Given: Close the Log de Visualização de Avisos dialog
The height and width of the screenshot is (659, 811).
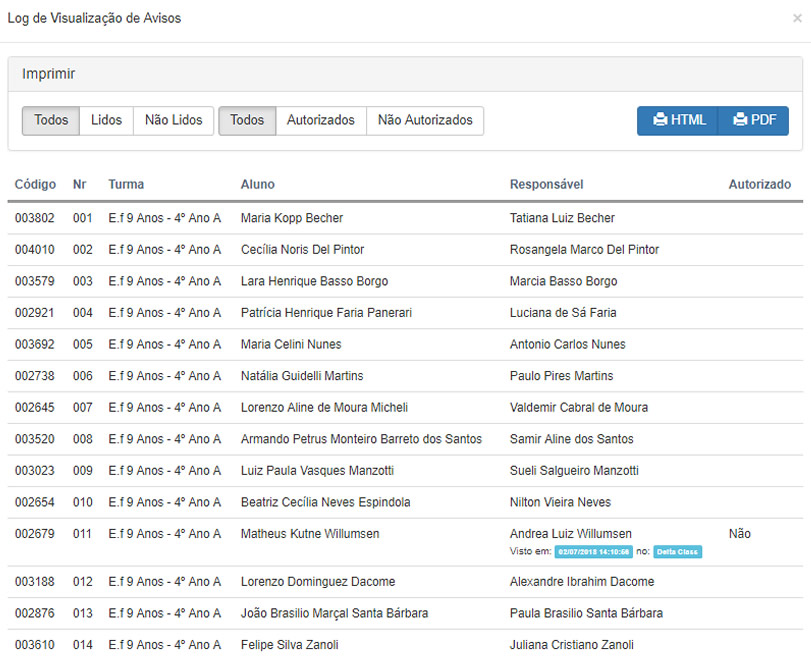Looking at the screenshot, I should click(797, 17).
